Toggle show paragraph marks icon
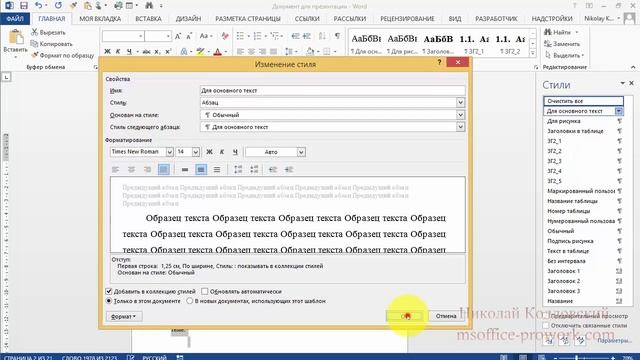This screenshot has width=640, height=360. [337, 36]
